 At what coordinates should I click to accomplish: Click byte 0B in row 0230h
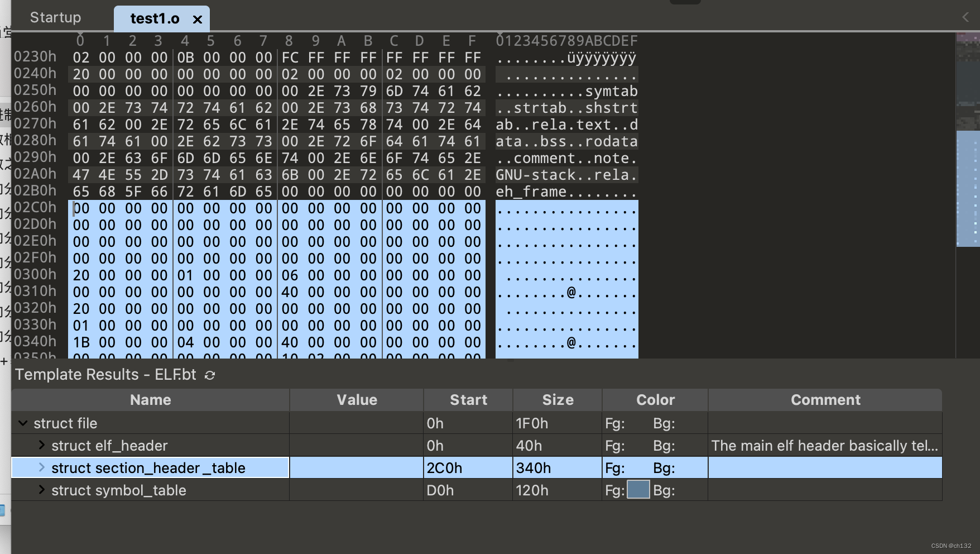185,58
